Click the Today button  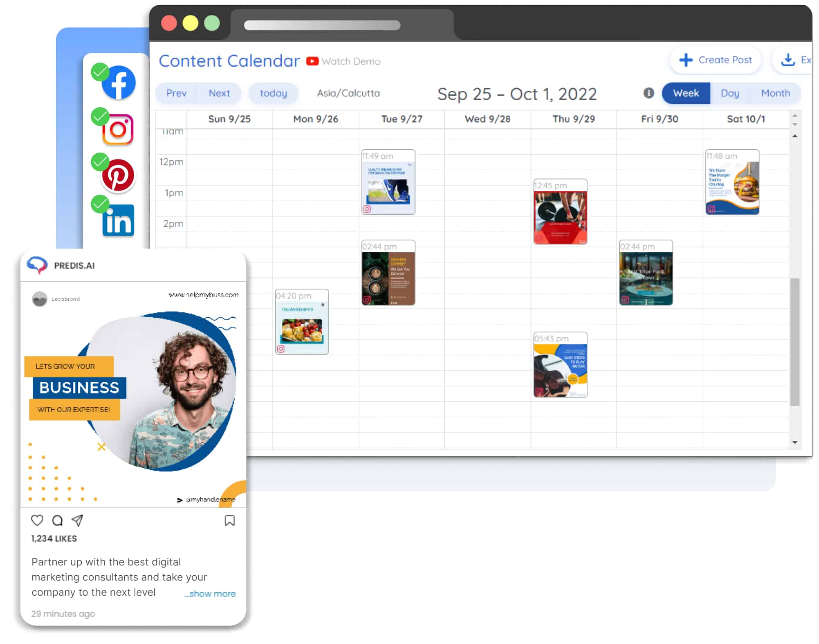[x=273, y=93]
